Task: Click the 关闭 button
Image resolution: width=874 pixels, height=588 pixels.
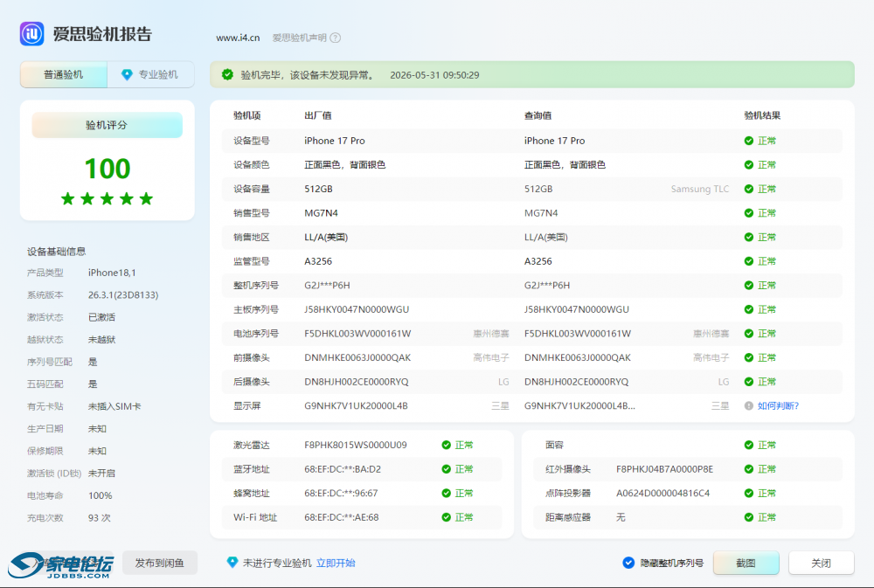Action: tap(821, 563)
